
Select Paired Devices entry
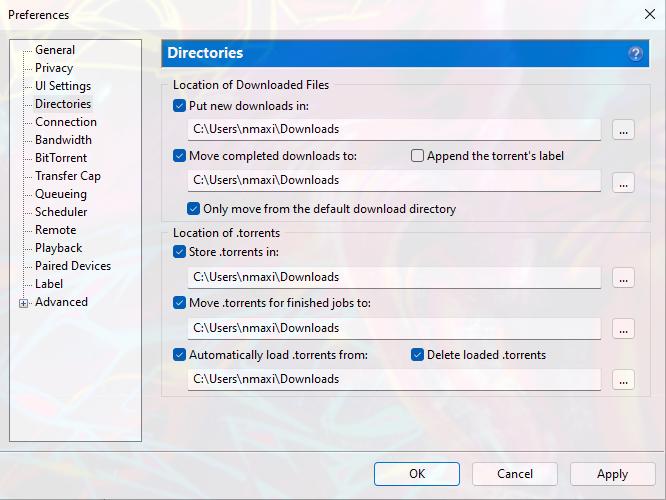73,266
